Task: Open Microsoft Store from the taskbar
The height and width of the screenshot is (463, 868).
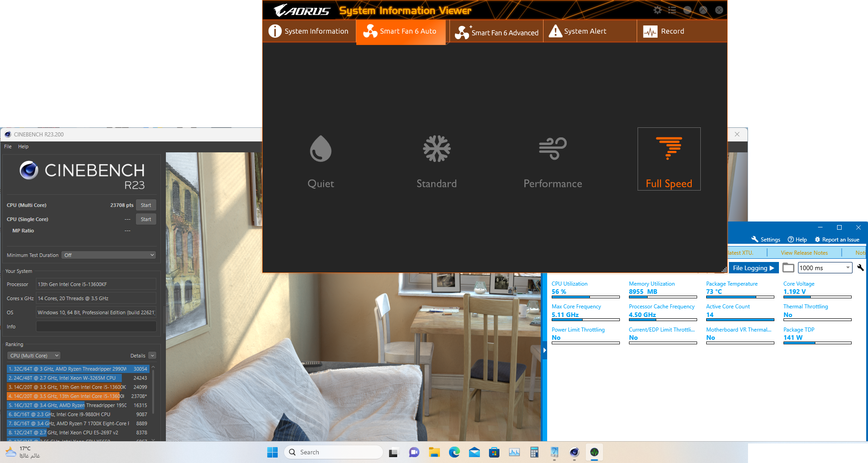Action: (494, 452)
